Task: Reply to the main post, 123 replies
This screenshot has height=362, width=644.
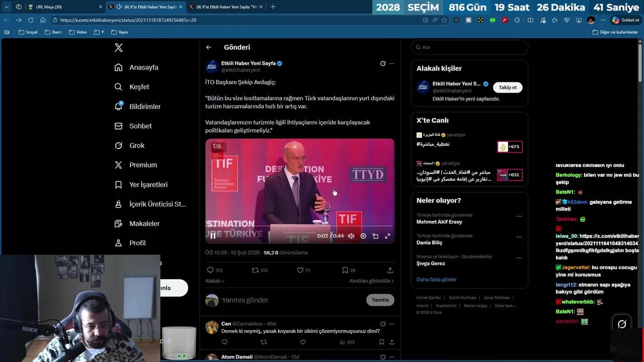Action: click(215, 270)
